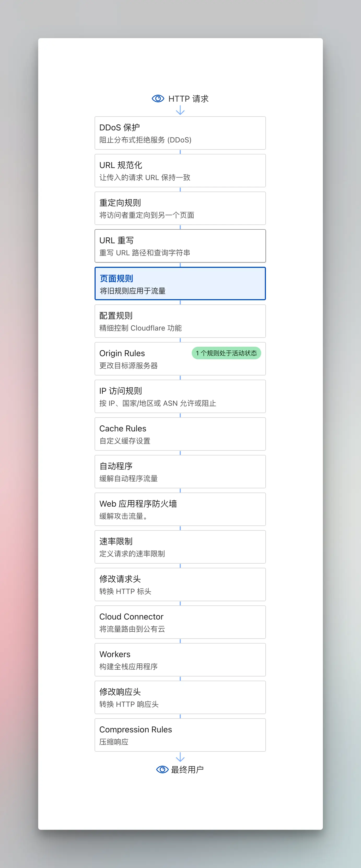Viewport: 361px width, 868px height.
Task: Click the Origin Rules card title
Action: (122, 353)
